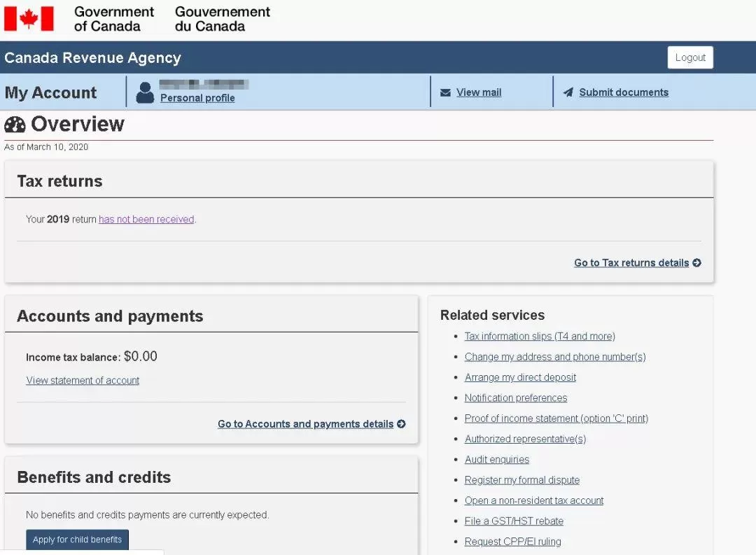Open Authorized representative(s) link
The image size is (756, 555).
525,439
